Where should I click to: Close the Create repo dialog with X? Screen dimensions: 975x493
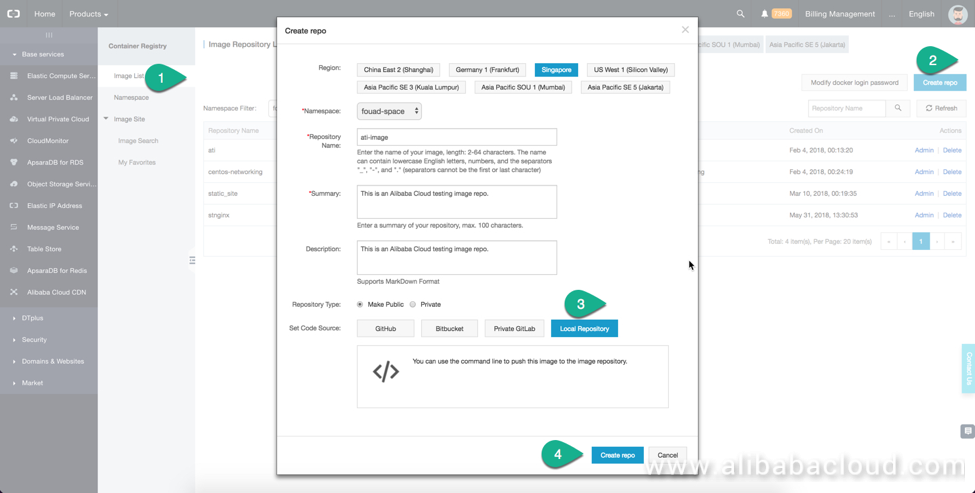click(x=685, y=30)
